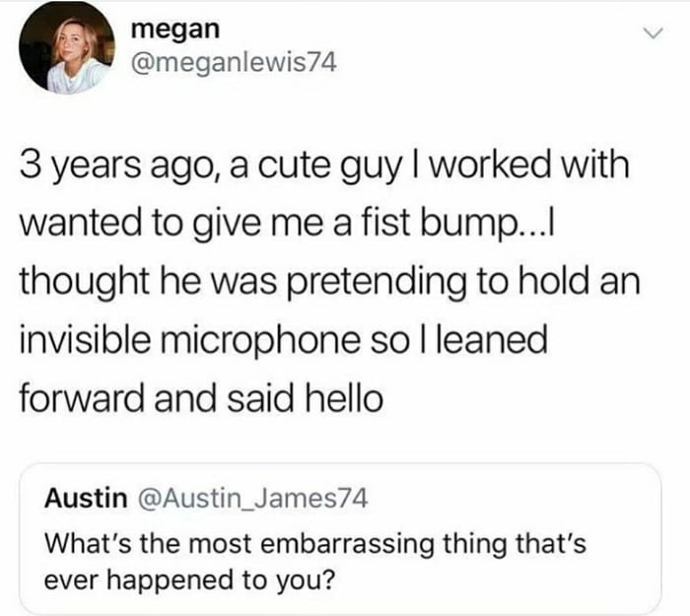Screen dimensions: 690x616
Task: Click the Austin display name
Action: click(86, 498)
